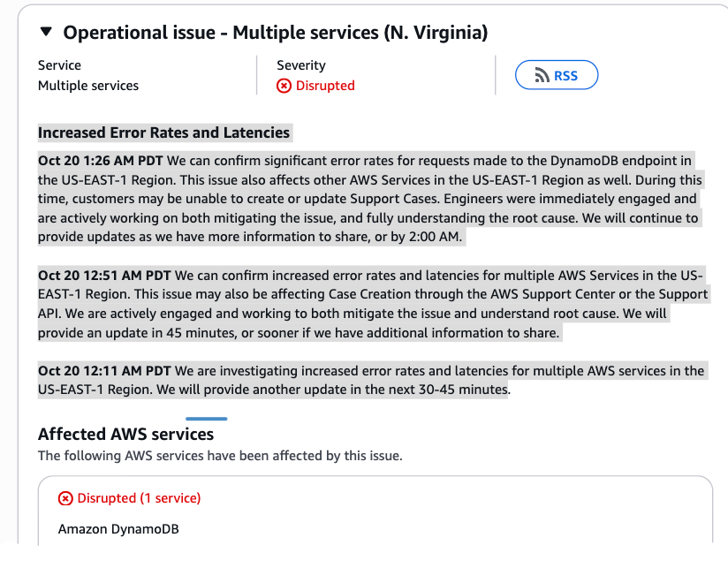Click the Affected AWS services heading
Viewport: 728px width, 568px height.
(125, 435)
